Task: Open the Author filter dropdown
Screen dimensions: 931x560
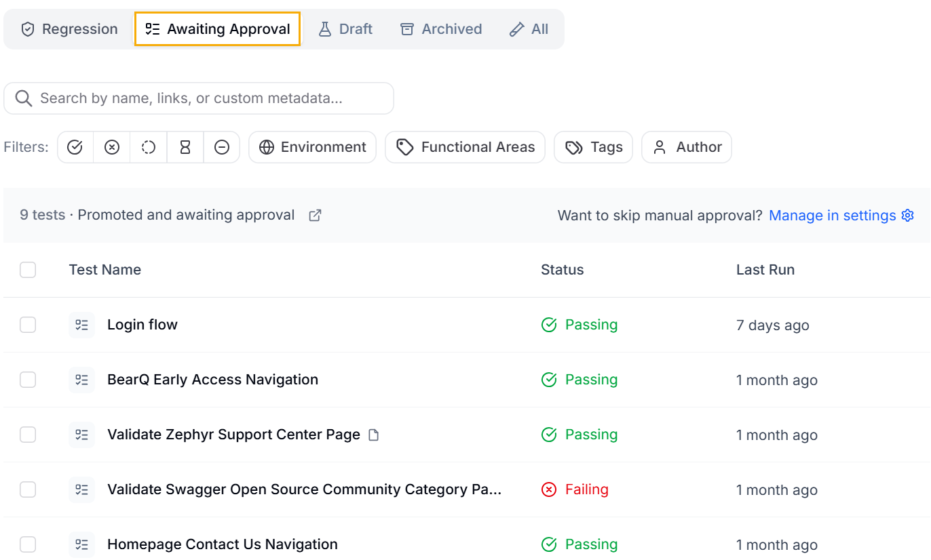Action: click(x=687, y=147)
